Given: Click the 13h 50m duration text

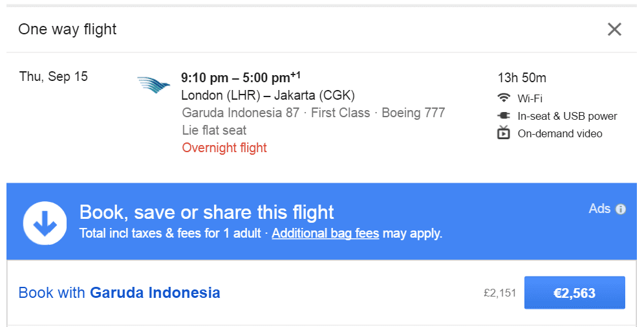Looking at the screenshot, I should 522,78.
